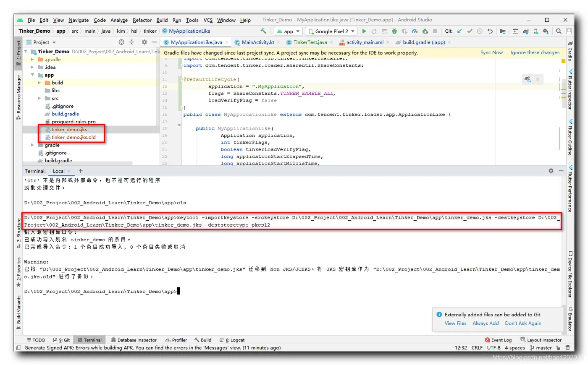The width and height of the screenshot is (588, 365).
Task: Hide the Project panel with minus icon
Action: coord(154,42)
